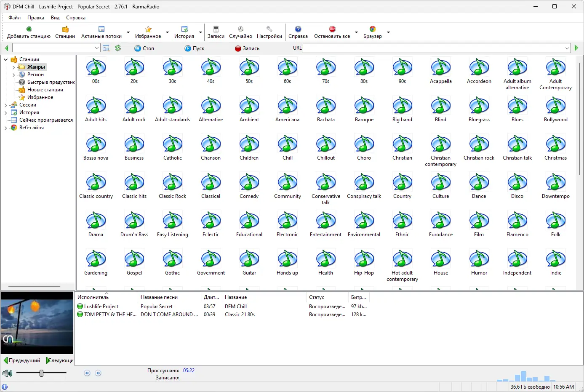Screen dimensions: 584x392
Task: Open the Chillout genre icon
Action: (x=325, y=144)
